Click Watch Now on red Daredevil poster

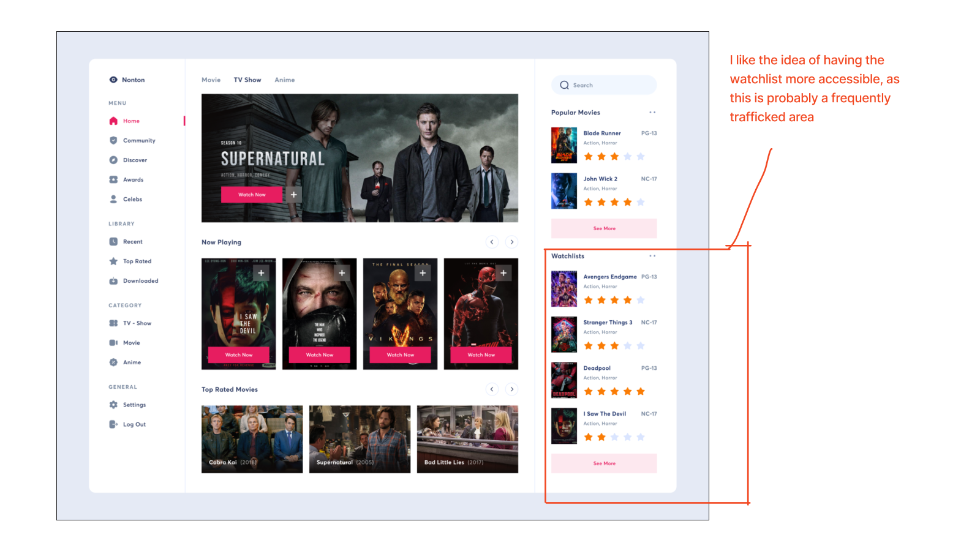coord(481,354)
